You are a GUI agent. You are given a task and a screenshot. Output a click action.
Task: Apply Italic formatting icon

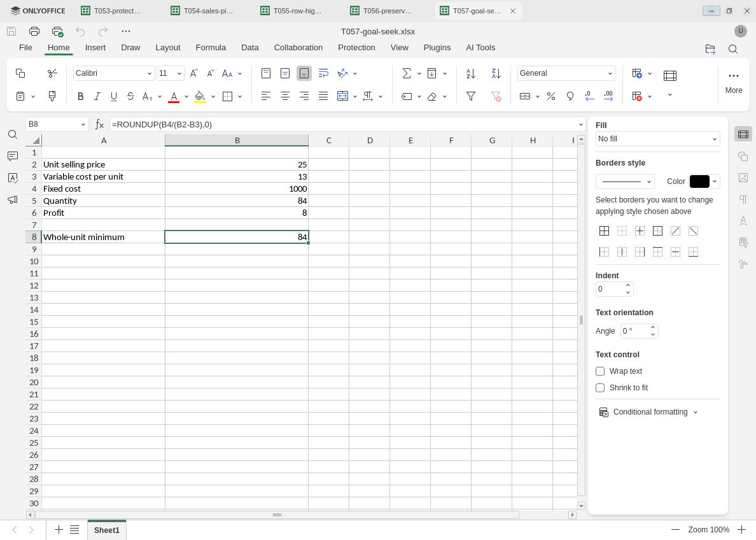point(97,97)
